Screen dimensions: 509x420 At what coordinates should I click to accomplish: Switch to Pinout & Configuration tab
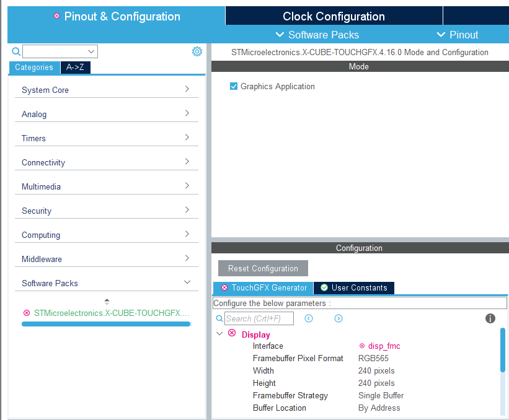[116, 16]
